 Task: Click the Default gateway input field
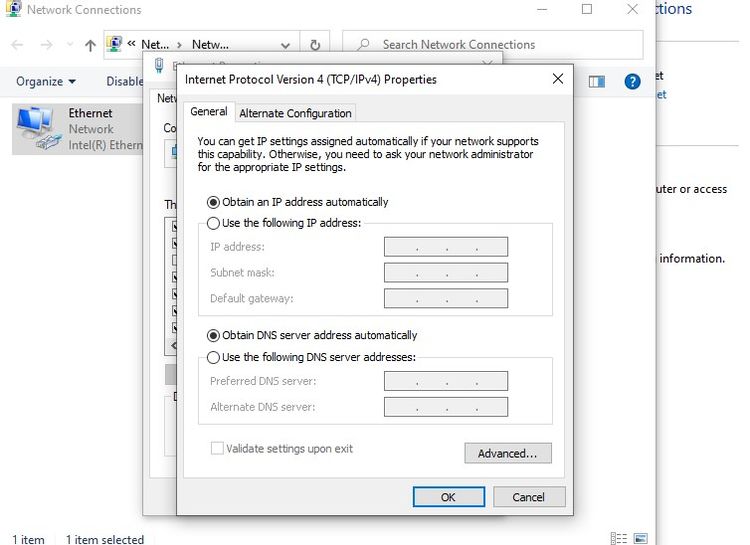pyautogui.click(x=446, y=299)
